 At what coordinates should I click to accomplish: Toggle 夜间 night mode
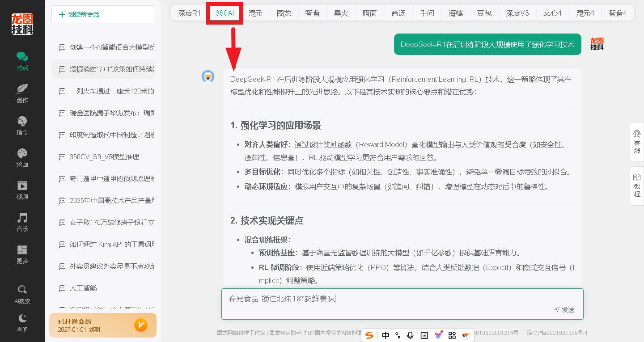pyautogui.click(x=22, y=323)
